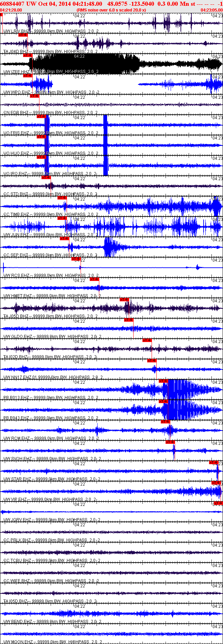
Task: Click the UW BEND EHZ station label
Action: tap(18, 621)
